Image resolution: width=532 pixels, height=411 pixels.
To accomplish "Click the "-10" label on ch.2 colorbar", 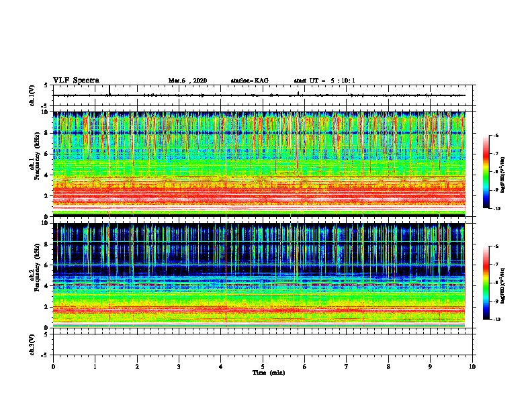I will click(496, 320).
